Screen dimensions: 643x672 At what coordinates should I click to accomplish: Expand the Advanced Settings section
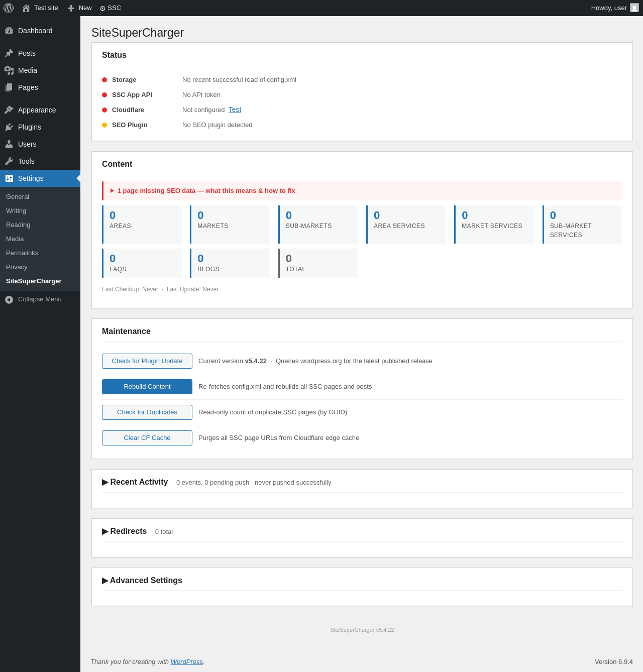pos(142,581)
